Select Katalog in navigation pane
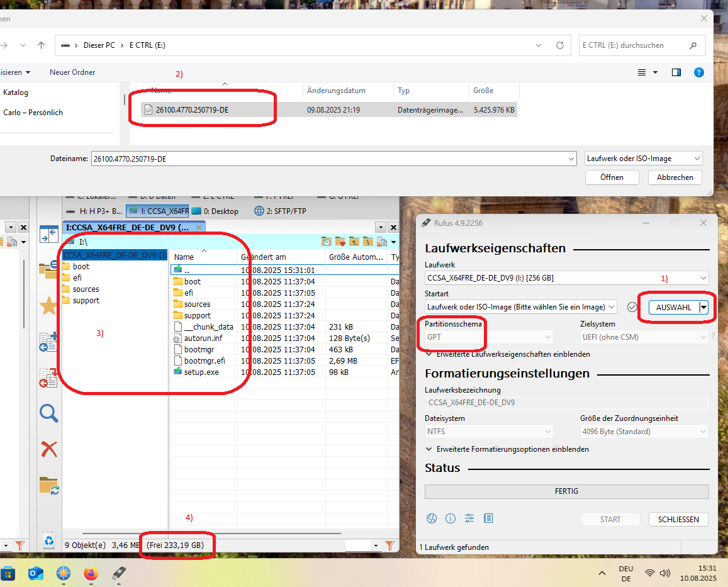Image resolution: width=728 pixels, height=587 pixels. 16,92
